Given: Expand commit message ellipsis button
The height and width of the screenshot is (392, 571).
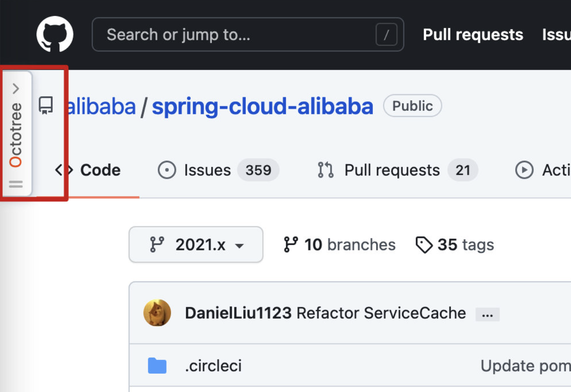Looking at the screenshot, I should (x=487, y=314).
